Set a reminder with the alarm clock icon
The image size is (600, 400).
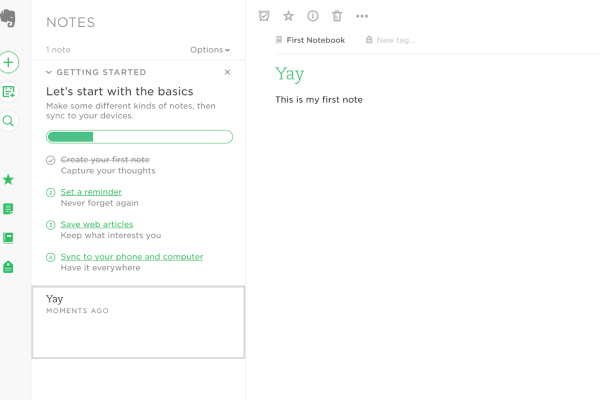coord(264,16)
